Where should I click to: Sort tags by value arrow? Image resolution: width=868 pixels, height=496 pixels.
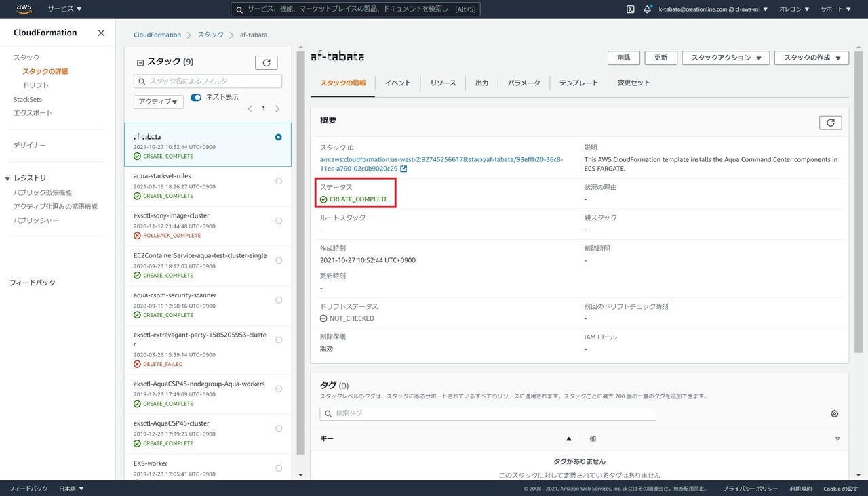[837, 439]
